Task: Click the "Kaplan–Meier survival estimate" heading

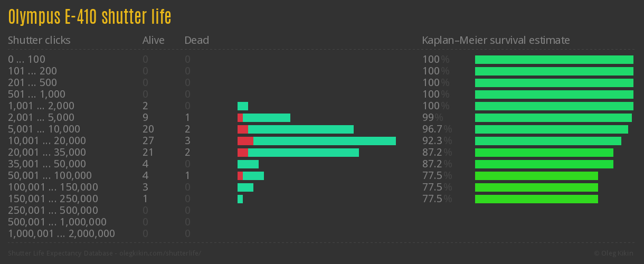Action: pos(496,40)
